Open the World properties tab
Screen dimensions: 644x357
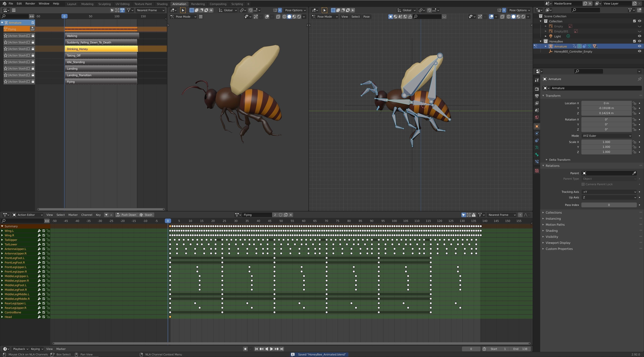click(536, 117)
